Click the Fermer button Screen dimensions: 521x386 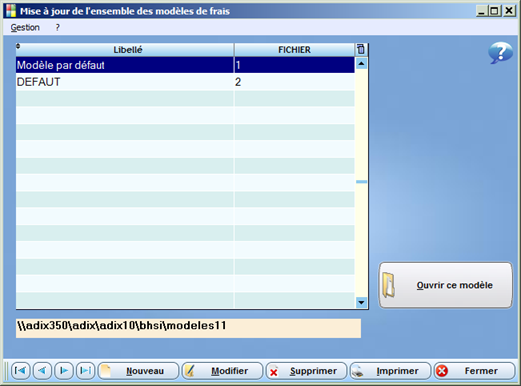click(475, 371)
